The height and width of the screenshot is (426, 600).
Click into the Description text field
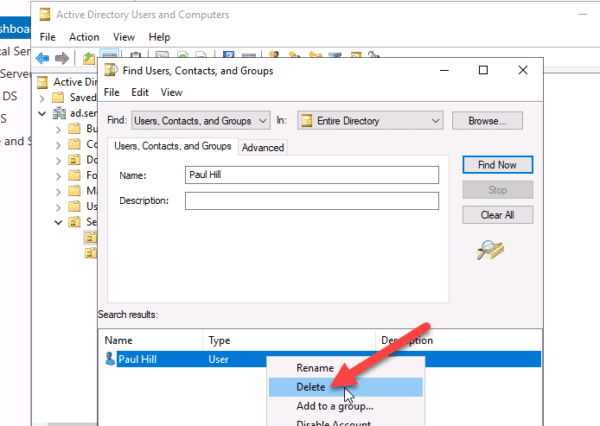coord(311,200)
